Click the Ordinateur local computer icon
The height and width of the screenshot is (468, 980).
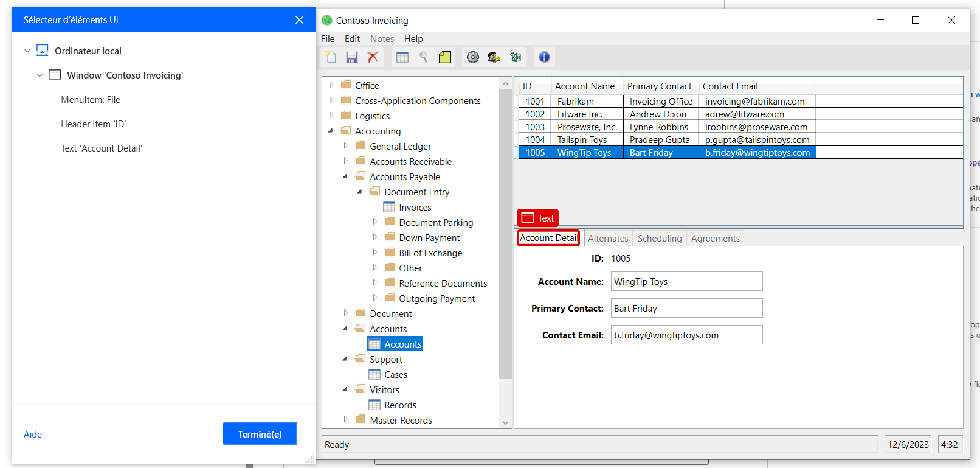tap(43, 51)
